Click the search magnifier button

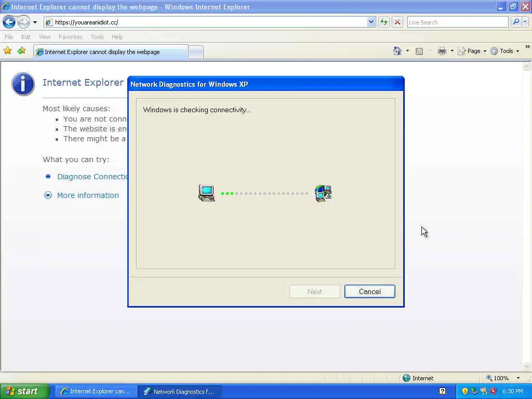click(516, 22)
